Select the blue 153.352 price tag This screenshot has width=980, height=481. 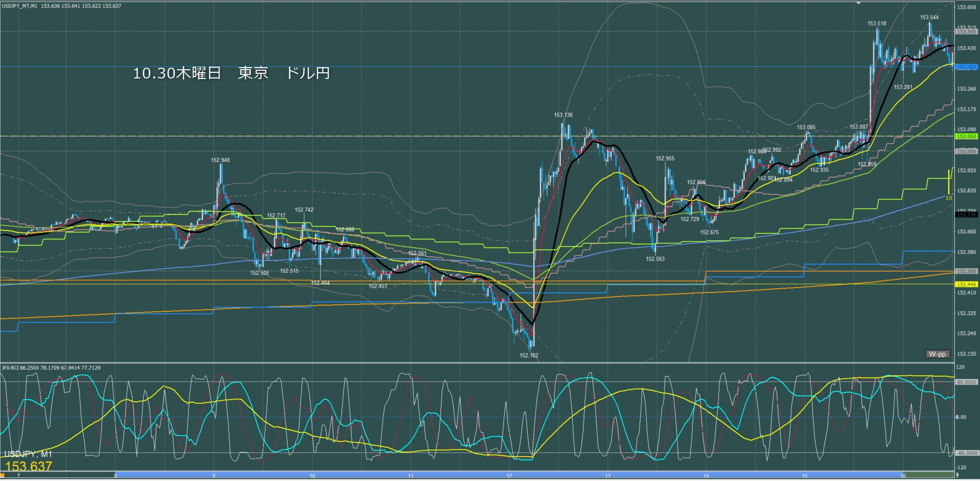tap(966, 67)
